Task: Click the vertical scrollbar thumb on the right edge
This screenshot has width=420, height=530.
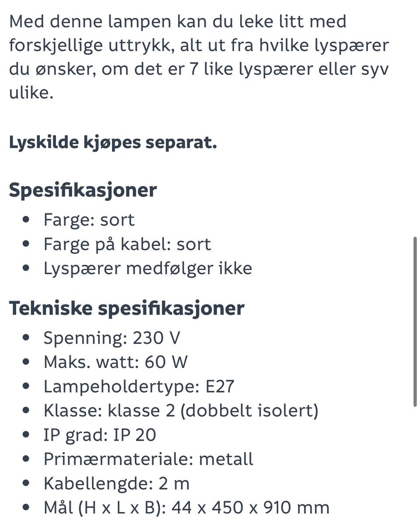Action: [x=415, y=322]
